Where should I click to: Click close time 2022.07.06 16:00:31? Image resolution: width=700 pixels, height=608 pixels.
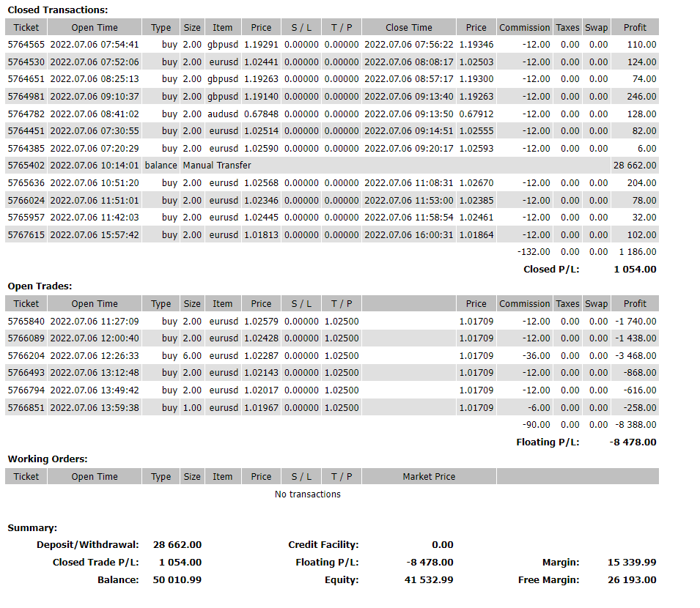pos(409,234)
